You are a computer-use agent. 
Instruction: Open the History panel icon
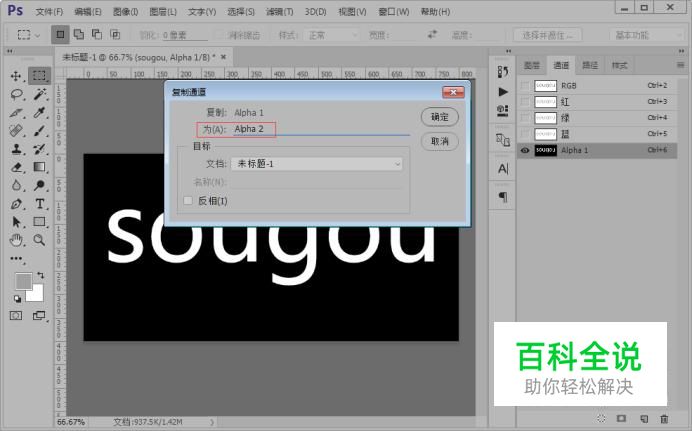(503, 71)
